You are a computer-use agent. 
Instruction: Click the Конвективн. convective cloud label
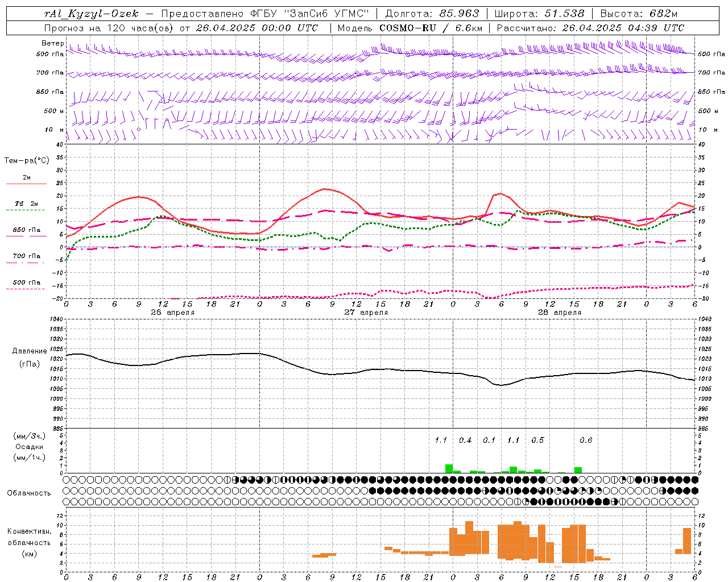coord(29,531)
